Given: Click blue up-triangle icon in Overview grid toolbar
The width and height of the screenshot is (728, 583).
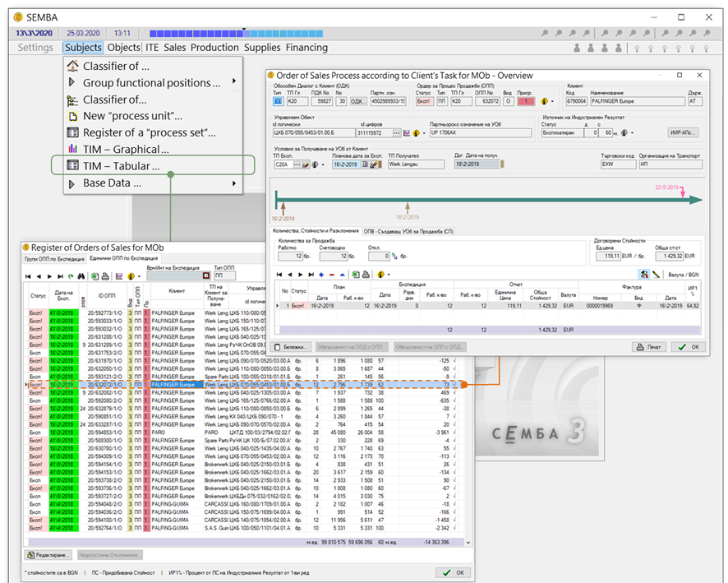Looking at the screenshot, I should click(342, 275).
